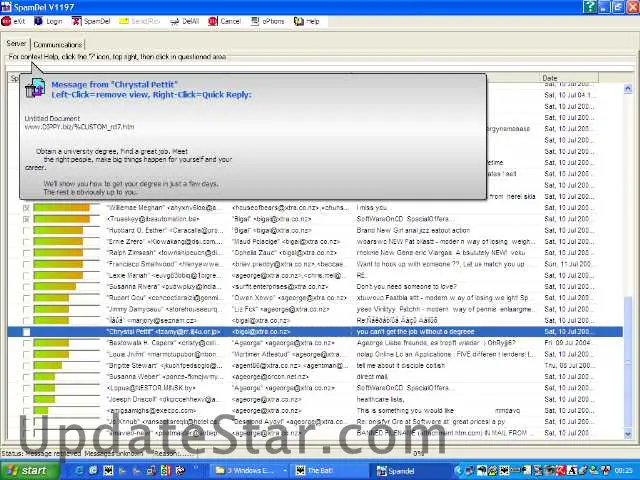Select the highlighted 'you can't get the job' subject
The image size is (640, 480).
[416, 332]
